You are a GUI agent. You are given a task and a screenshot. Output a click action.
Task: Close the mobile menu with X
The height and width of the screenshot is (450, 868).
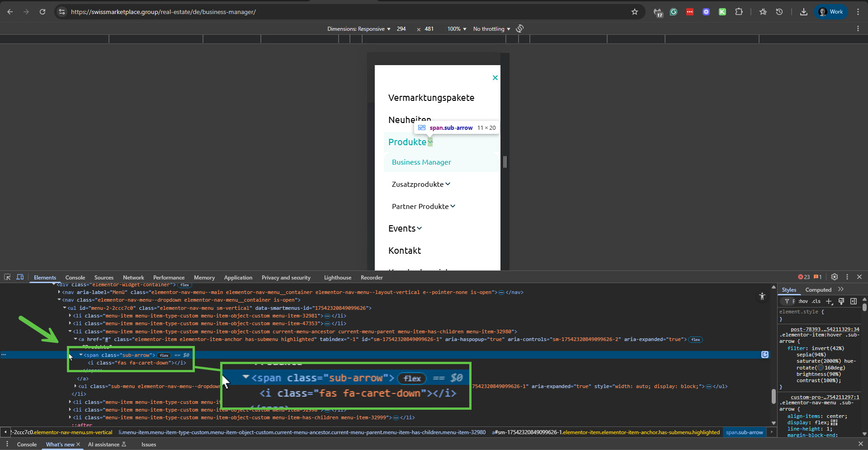click(495, 78)
